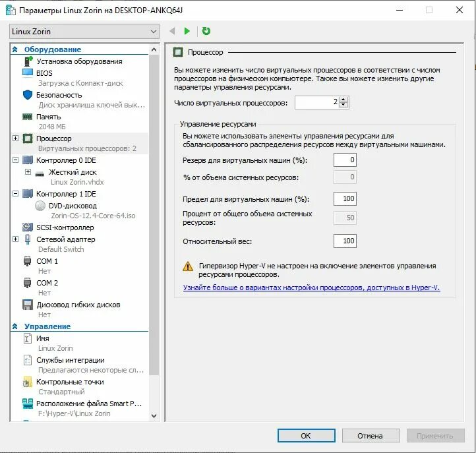Click the Network Adapter icon
Image resolution: width=476 pixels, height=453 pixels.
coord(28,239)
